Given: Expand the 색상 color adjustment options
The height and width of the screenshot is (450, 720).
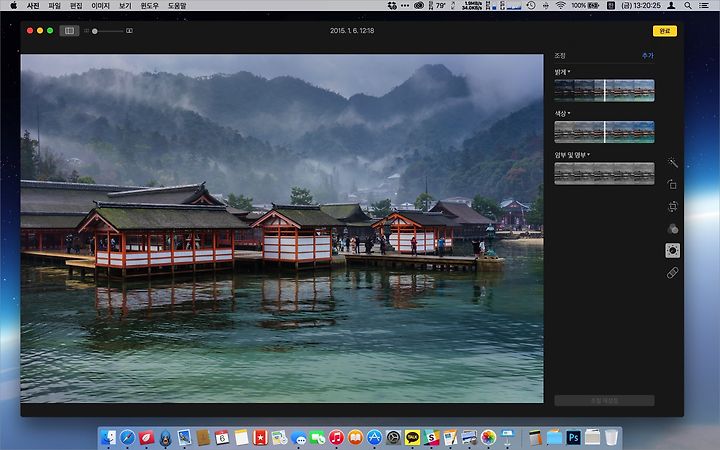Looking at the screenshot, I should [562, 113].
